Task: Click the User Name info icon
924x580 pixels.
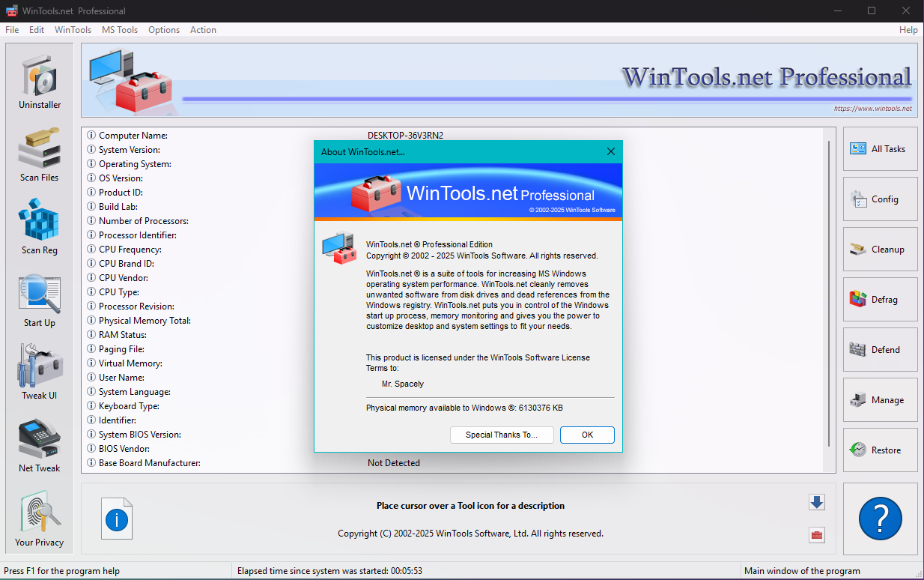Action: [91, 378]
